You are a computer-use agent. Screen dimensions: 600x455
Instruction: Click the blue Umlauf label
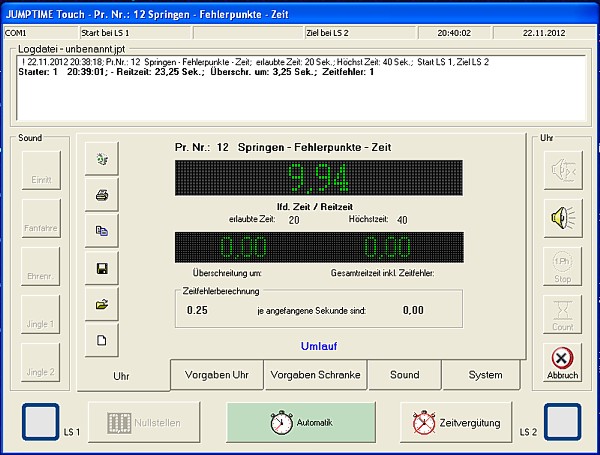[x=319, y=346]
